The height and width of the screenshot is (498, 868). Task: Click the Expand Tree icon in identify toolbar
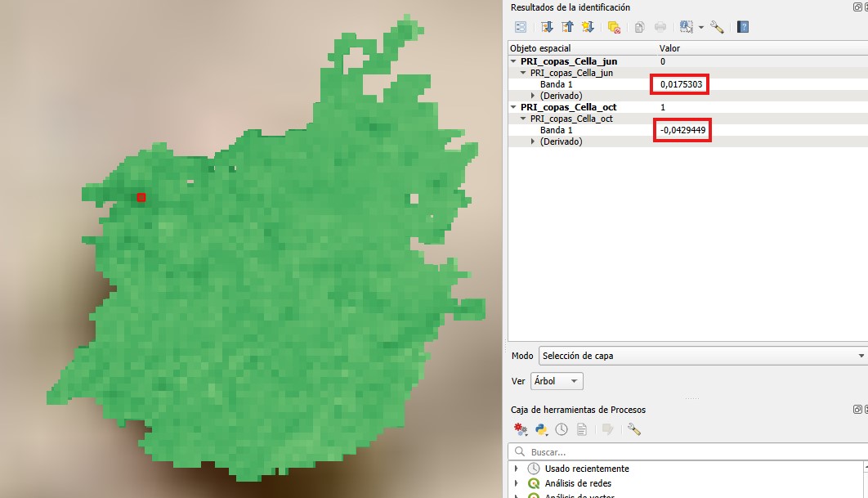[x=545, y=27]
